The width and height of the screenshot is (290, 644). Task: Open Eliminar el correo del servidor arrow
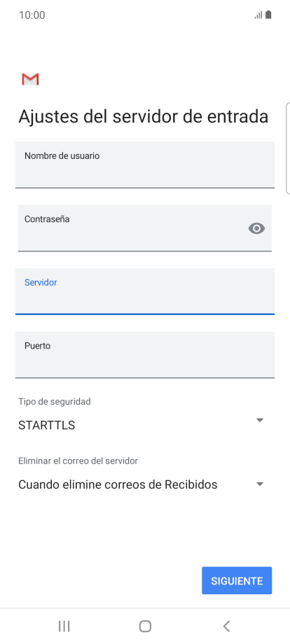coord(260,484)
